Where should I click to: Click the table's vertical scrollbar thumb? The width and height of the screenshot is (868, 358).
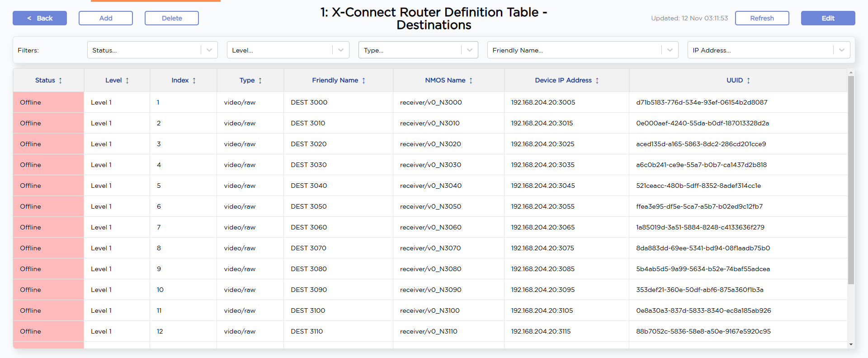(851, 180)
